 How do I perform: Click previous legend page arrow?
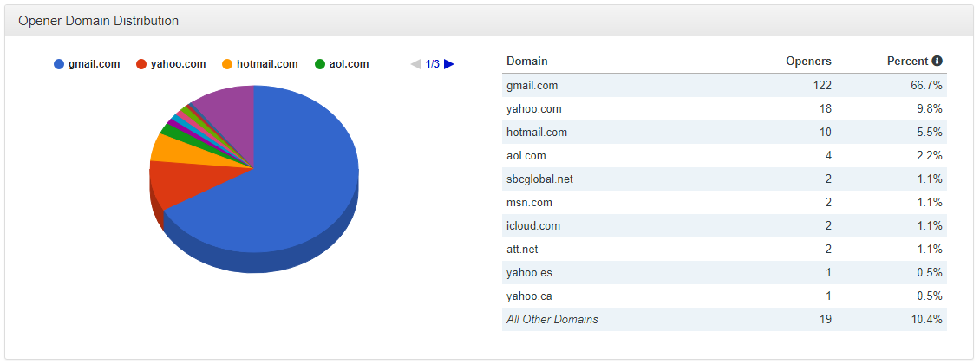(415, 64)
